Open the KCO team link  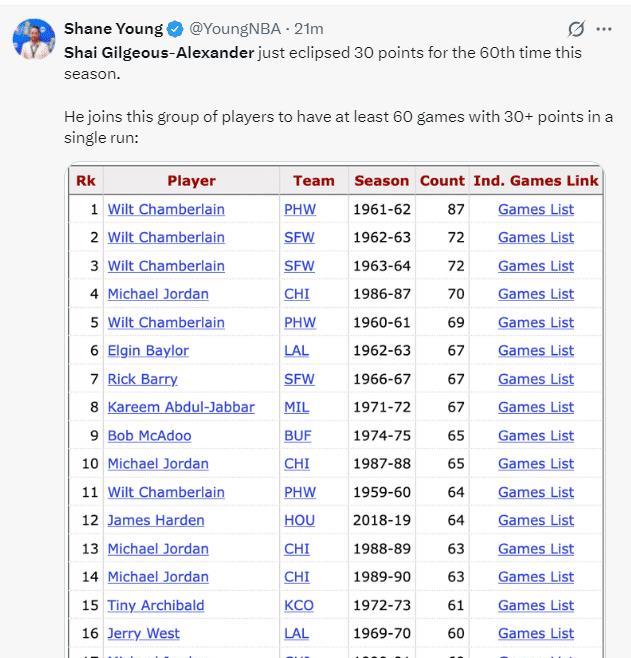click(x=299, y=606)
